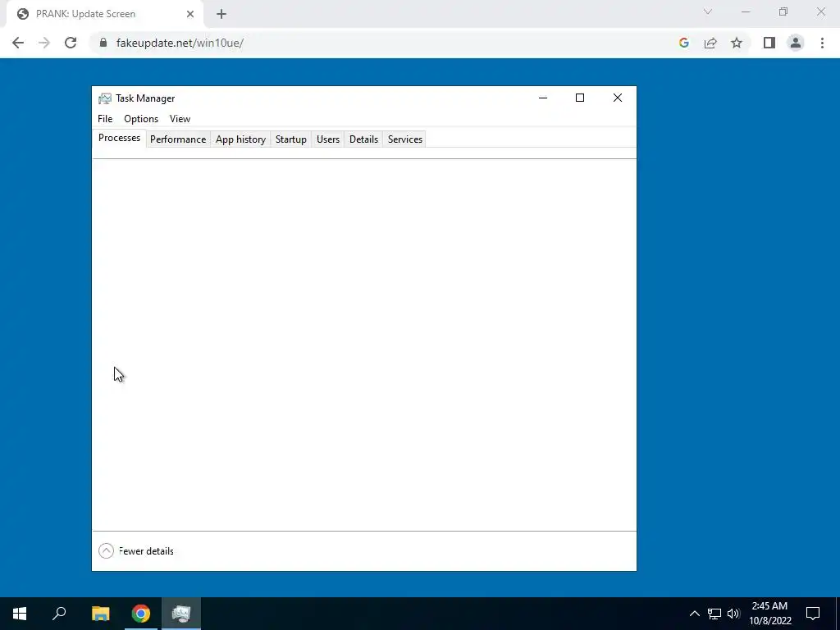Click the Task Manager taskbar icon
Viewport: 840px width, 630px height.
click(x=181, y=614)
